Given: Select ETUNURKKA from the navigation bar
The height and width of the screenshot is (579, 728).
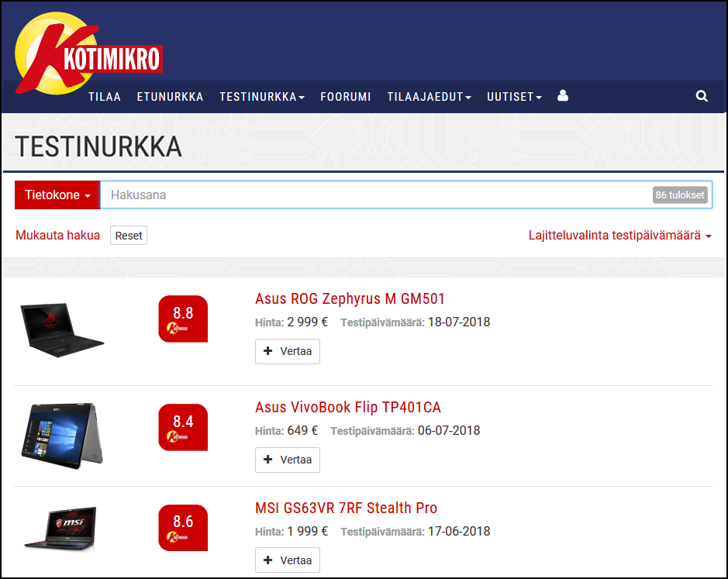Looking at the screenshot, I should click(170, 96).
